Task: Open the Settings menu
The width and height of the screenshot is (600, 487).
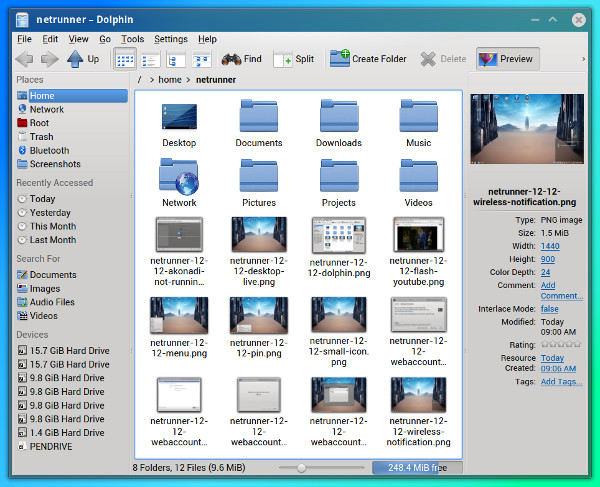Action: coord(171,39)
